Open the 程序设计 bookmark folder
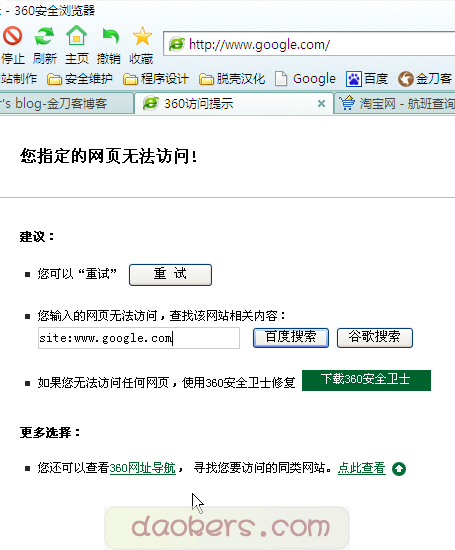Screen dimensions: 455x550 (156, 79)
